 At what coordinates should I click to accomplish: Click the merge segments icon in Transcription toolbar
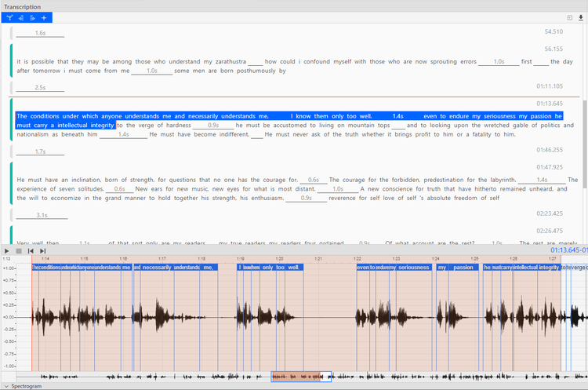(x=9, y=17)
